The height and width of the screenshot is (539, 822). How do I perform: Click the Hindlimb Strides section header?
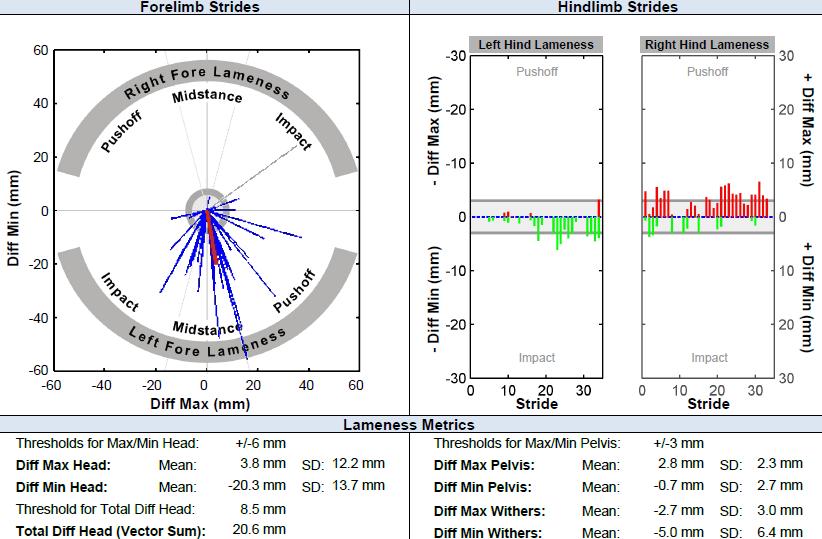pyautogui.click(x=618, y=7)
